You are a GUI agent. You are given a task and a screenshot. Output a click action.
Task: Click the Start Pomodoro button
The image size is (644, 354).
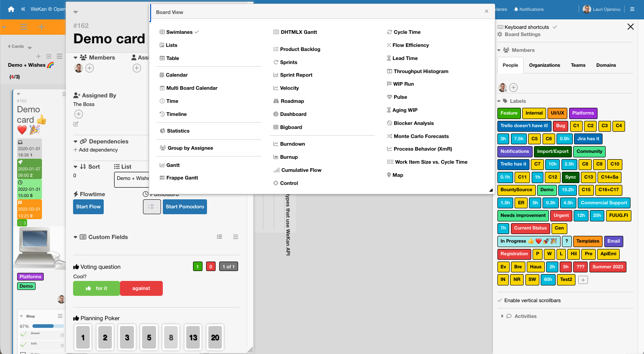185,207
